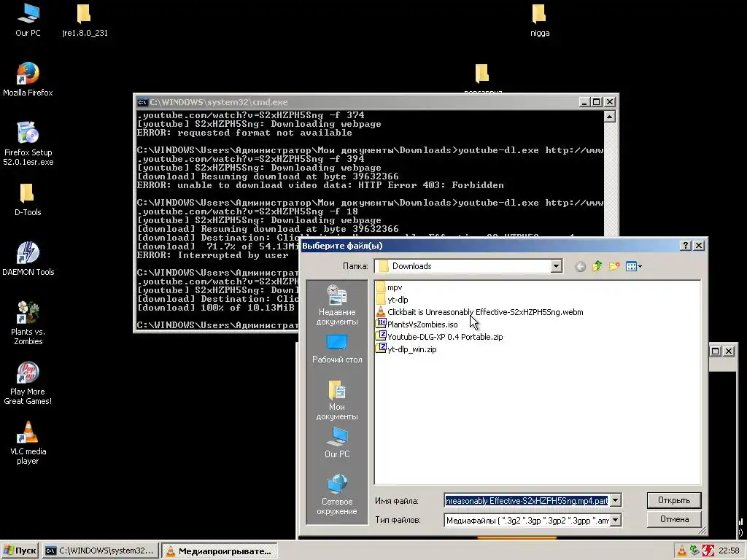Open the D-Tools folder on desktop
Viewport: 747px width, 560px height.
[x=28, y=200]
